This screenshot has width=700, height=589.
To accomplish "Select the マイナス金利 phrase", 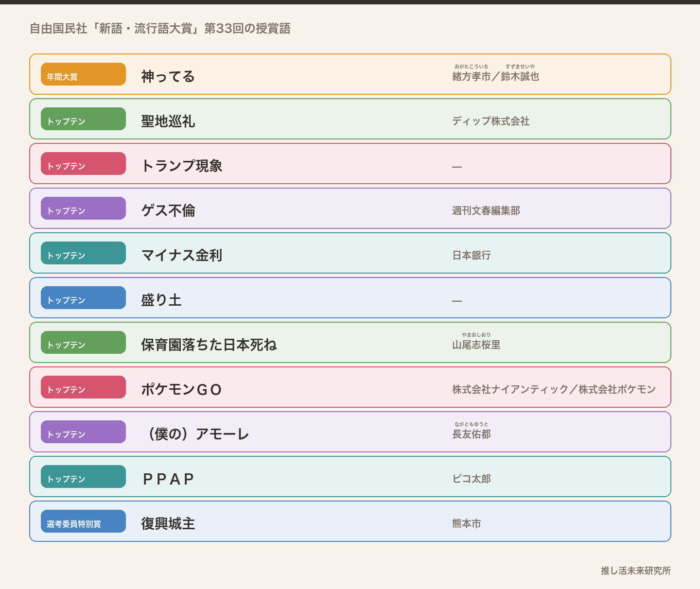I will tap(182, 255).
